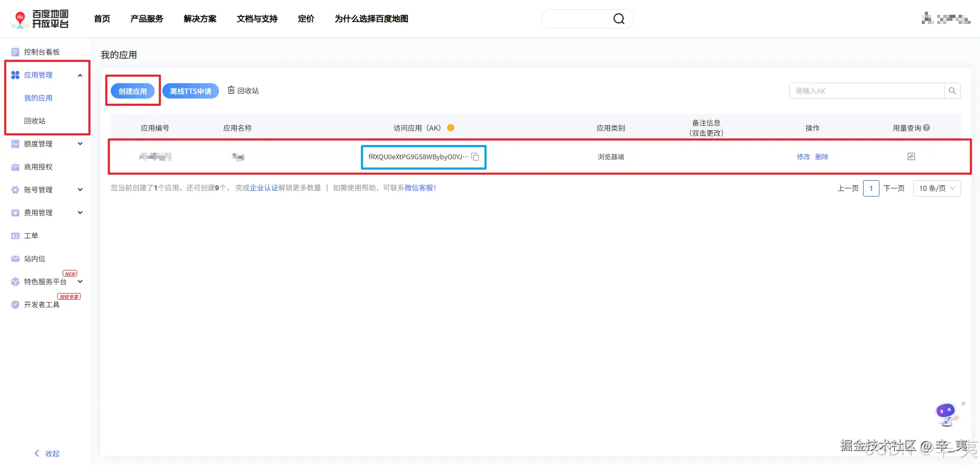
Task: Open 商用授权 in the sidebar
Action: [x=38, y=167]
